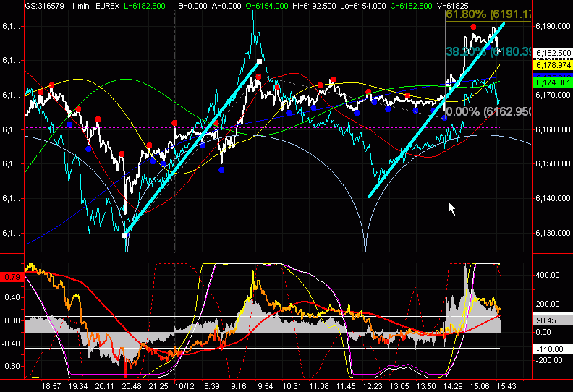Click the 9:16 time axis label
The image size is (573, 392).
point(238,386)
